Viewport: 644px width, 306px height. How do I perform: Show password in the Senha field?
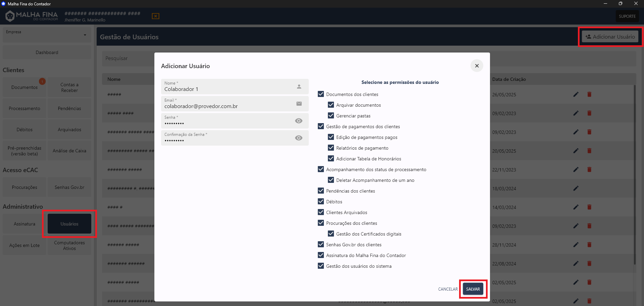coord(298,121)
